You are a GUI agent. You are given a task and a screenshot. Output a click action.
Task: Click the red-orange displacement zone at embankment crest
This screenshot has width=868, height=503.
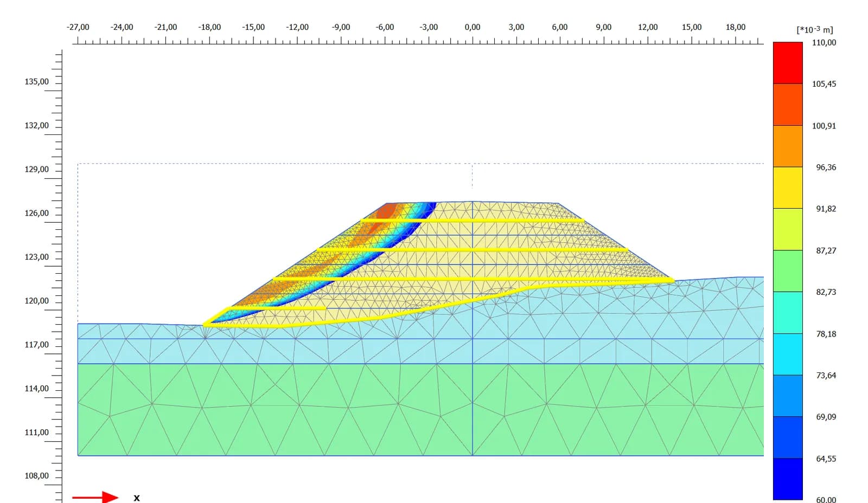click(x=386, y=211)
